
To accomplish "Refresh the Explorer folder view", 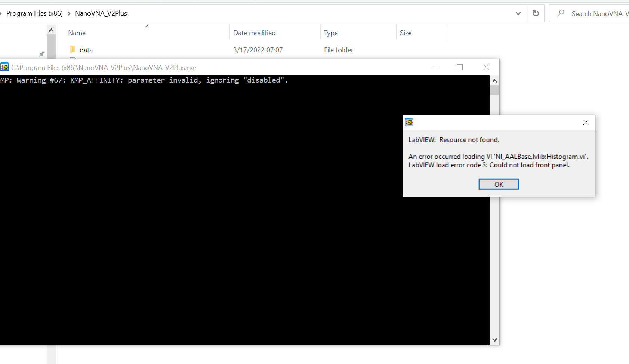I will coord(536,13).
